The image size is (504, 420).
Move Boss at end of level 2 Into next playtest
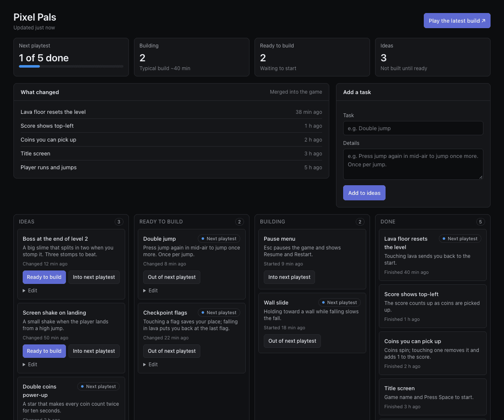[94, 277]
